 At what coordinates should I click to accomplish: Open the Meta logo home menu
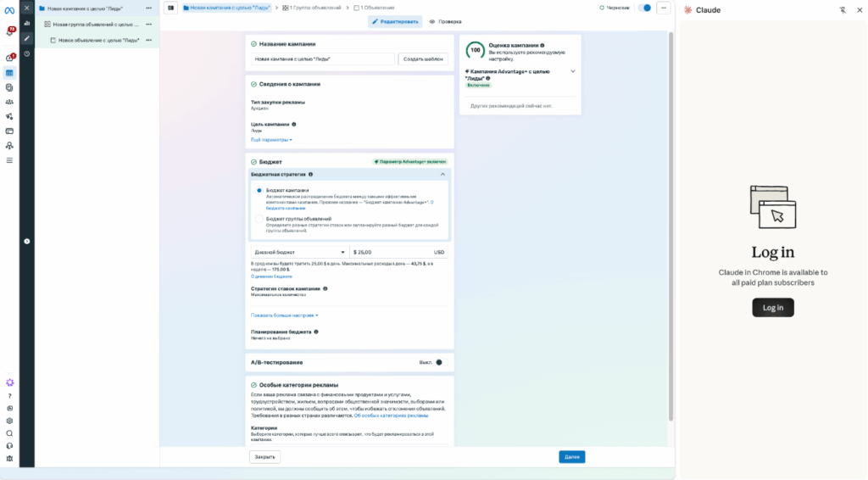coord(9,10)
